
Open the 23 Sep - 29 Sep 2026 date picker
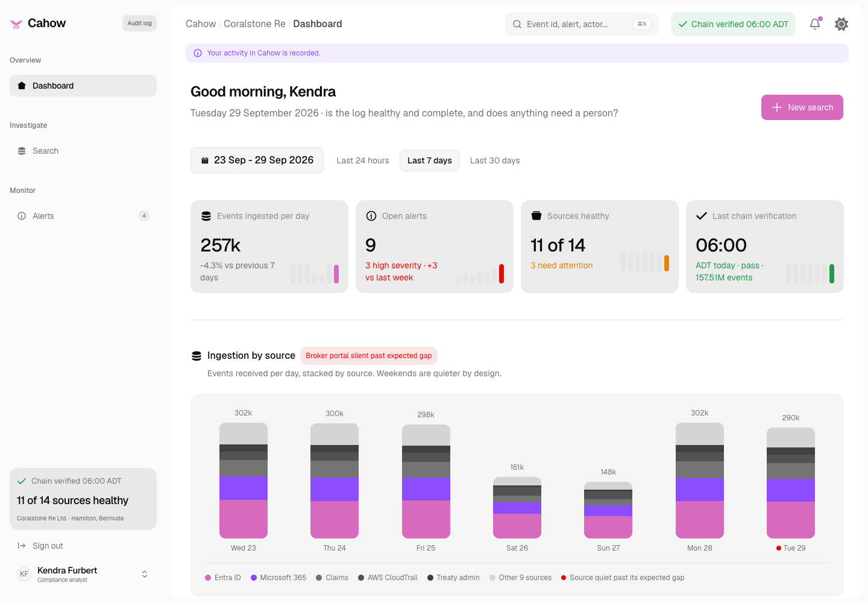(257, 160)
